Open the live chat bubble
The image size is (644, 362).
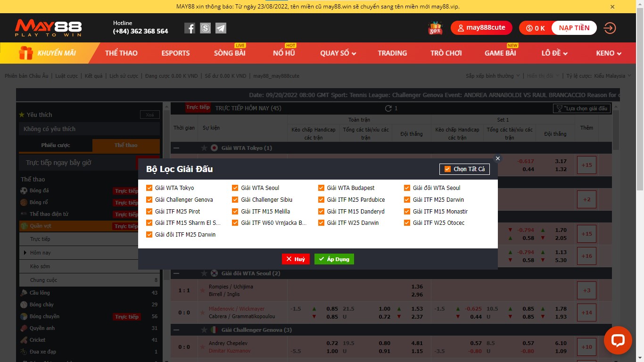(618, 340)
